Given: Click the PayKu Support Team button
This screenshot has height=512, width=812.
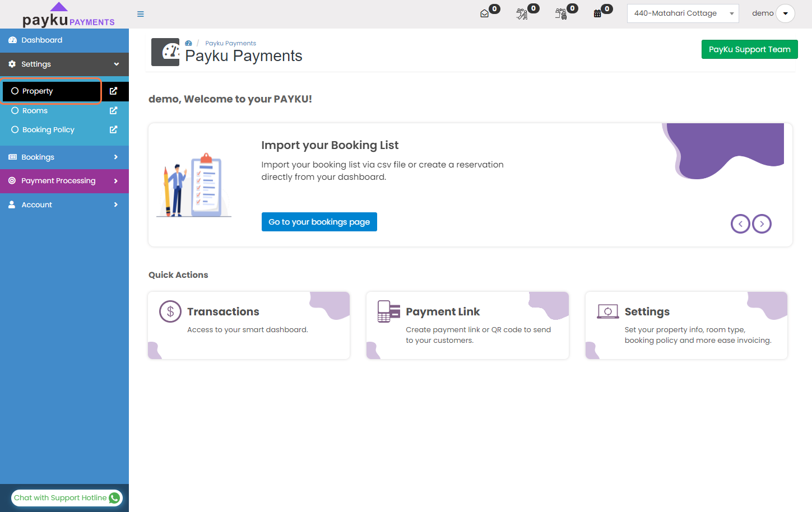Looking at the screenshot, I should tap(749, 49).
